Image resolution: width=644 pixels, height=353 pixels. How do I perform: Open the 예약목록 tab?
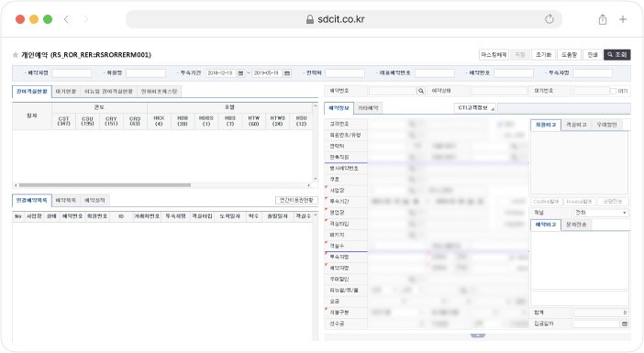[x=66, y=200]
